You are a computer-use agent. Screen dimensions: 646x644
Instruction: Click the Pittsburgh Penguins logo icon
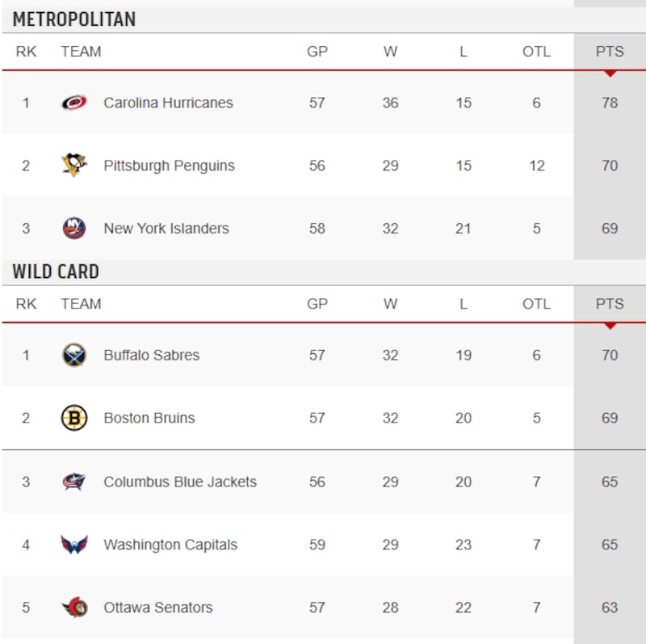(74, 166)
